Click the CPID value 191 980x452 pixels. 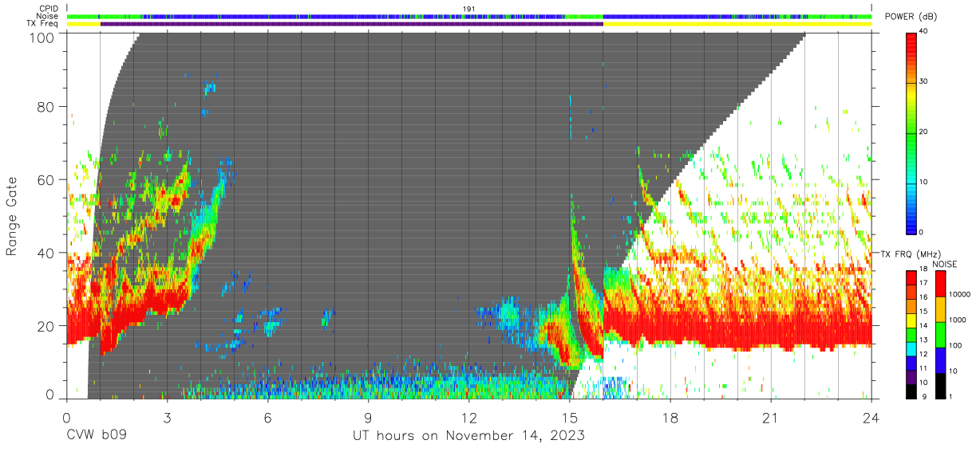[x=469, y=9]
